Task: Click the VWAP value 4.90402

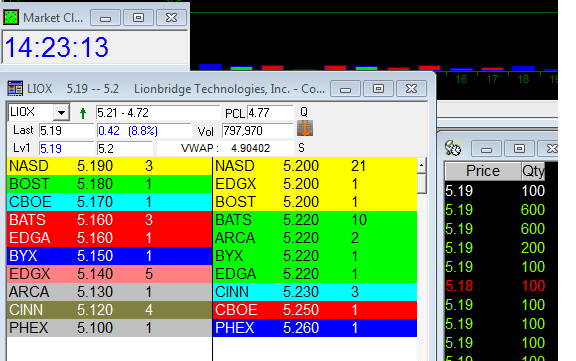Action: pos(251,148)
